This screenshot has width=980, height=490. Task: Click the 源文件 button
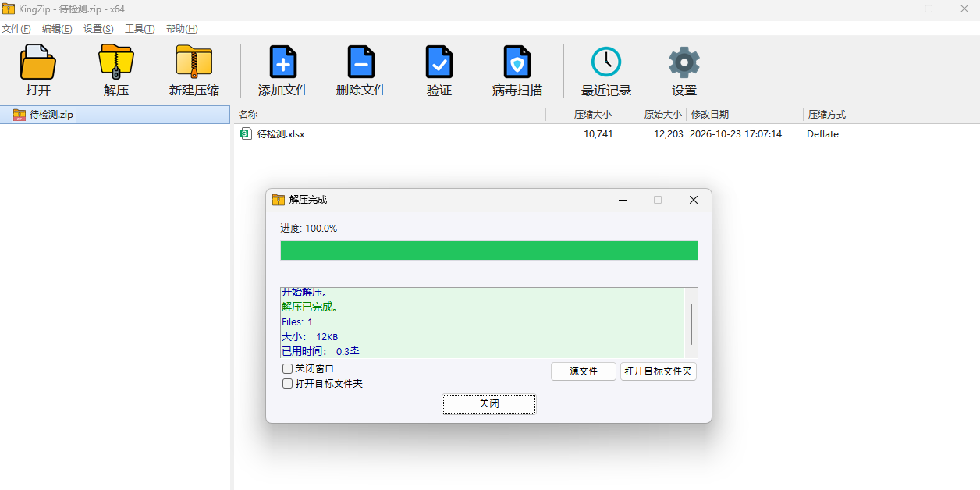[584, 371]
